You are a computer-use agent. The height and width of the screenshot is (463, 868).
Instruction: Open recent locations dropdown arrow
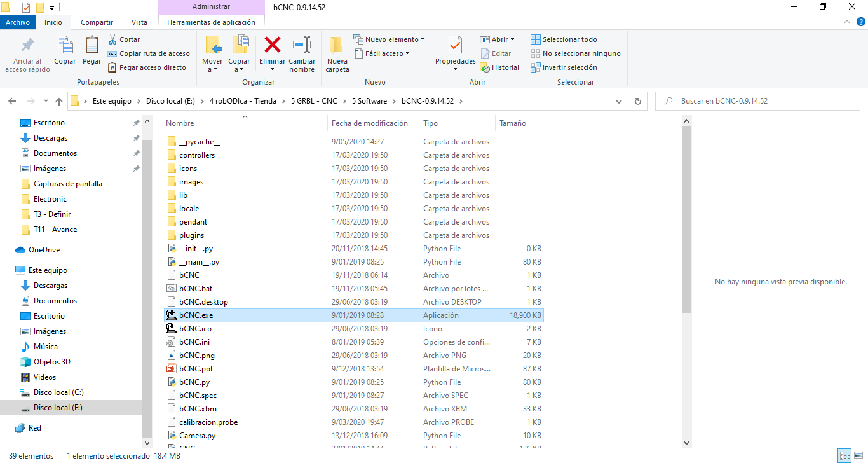click(x=46, y=101)
